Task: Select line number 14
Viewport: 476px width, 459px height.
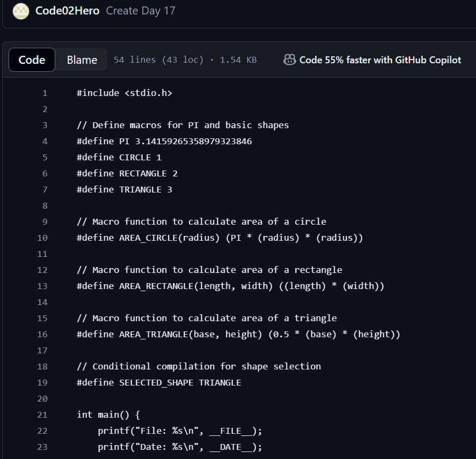Action: 42,302
